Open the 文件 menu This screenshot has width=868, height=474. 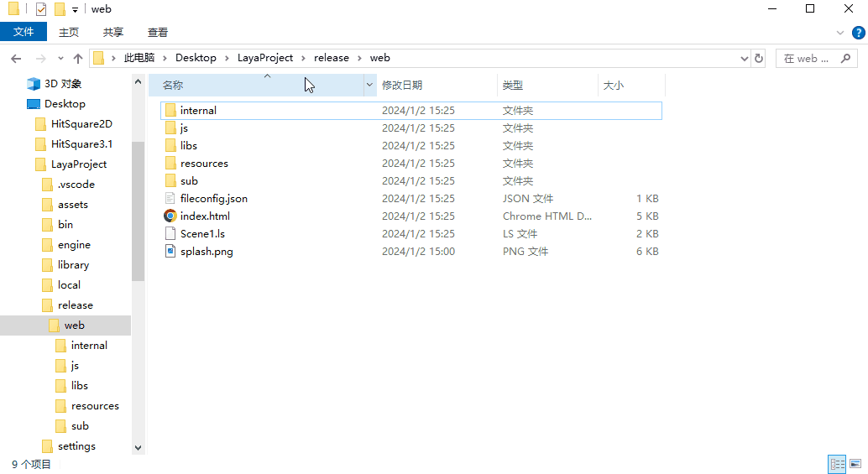click(24, 33)
